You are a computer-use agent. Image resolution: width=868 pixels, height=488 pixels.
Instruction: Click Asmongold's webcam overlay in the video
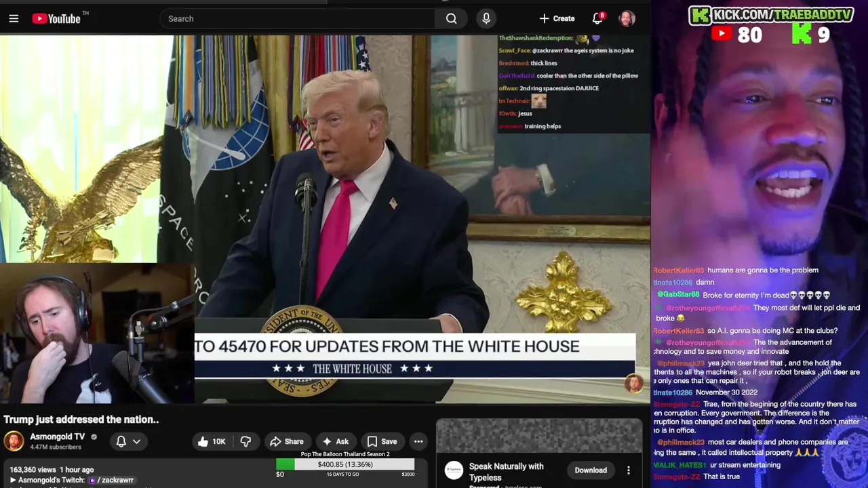click(97, 333)
